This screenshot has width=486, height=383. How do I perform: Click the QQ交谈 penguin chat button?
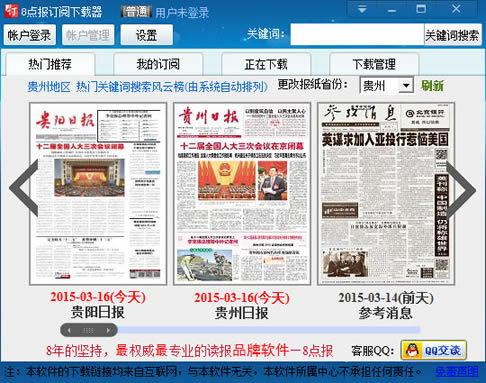point(433,350)
